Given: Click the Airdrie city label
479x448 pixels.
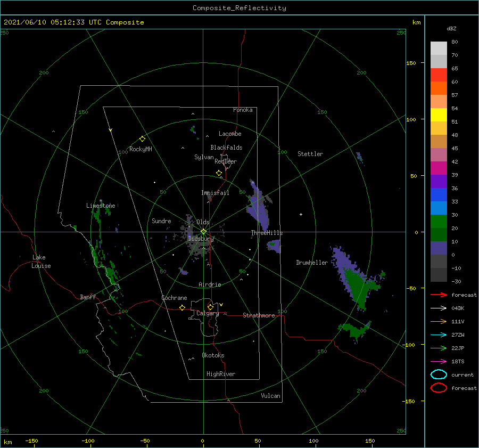Looking at the screenshot, I should [x=210, y=284].
